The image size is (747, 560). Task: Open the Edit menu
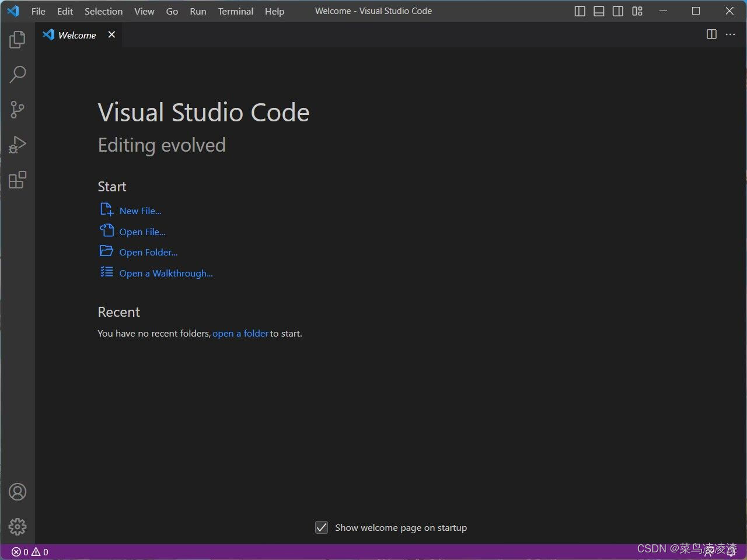[65, 11]
